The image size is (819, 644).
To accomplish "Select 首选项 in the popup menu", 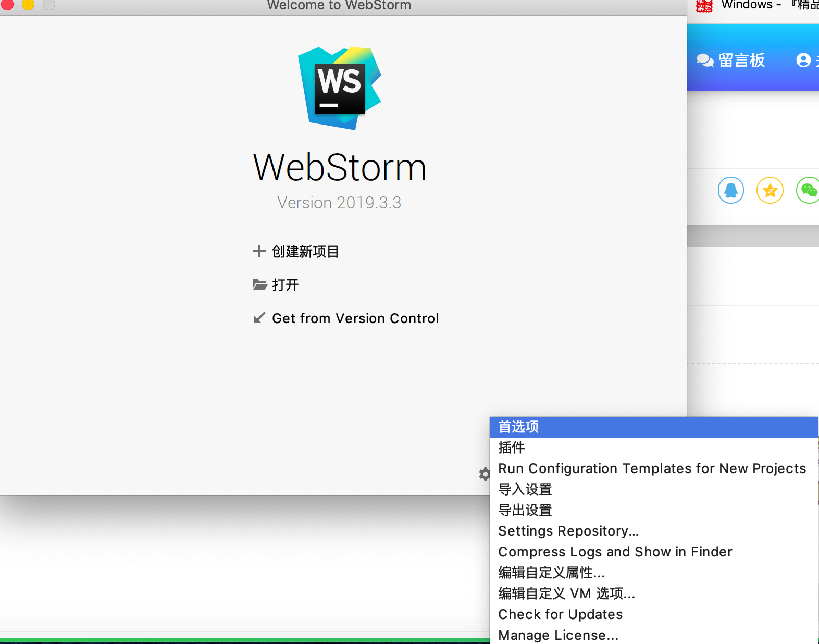I will [654, 427].
